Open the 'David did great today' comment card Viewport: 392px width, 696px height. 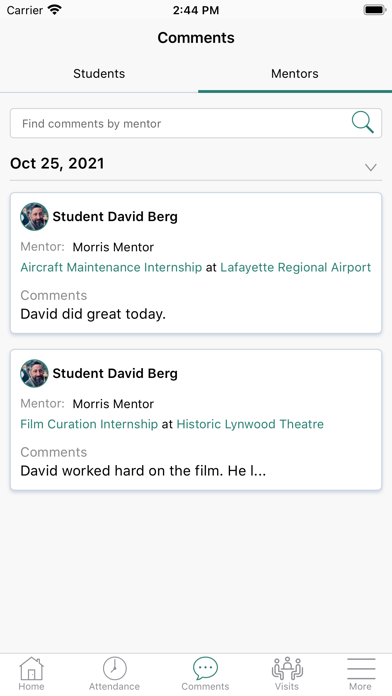click(x=196, y=263)
